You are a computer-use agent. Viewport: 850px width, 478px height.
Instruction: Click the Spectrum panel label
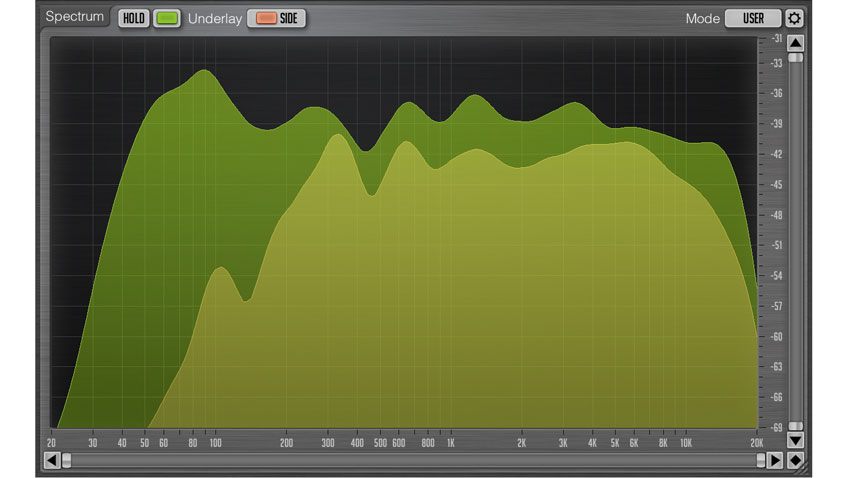pos(75,17)
